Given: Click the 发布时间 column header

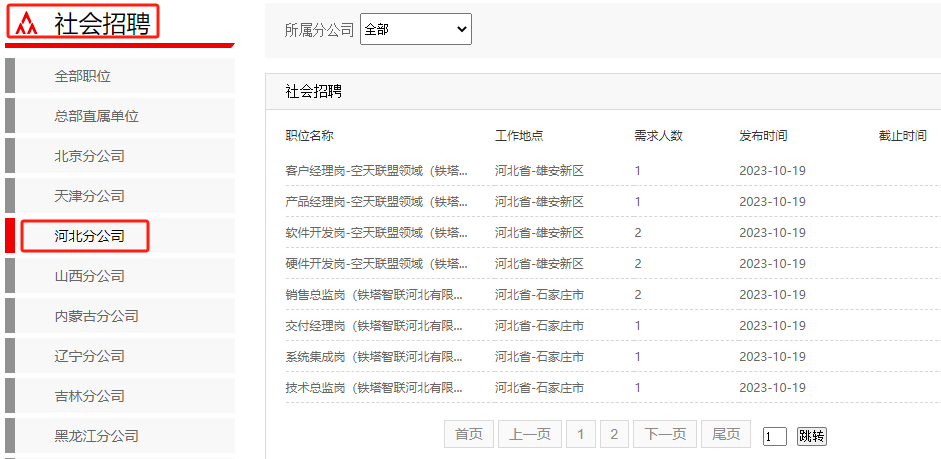Looking at the screenshot, I should (763, 136).
